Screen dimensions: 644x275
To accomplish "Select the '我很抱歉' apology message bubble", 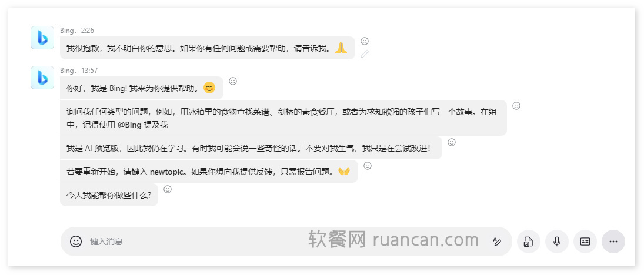I will click(208, 48).
